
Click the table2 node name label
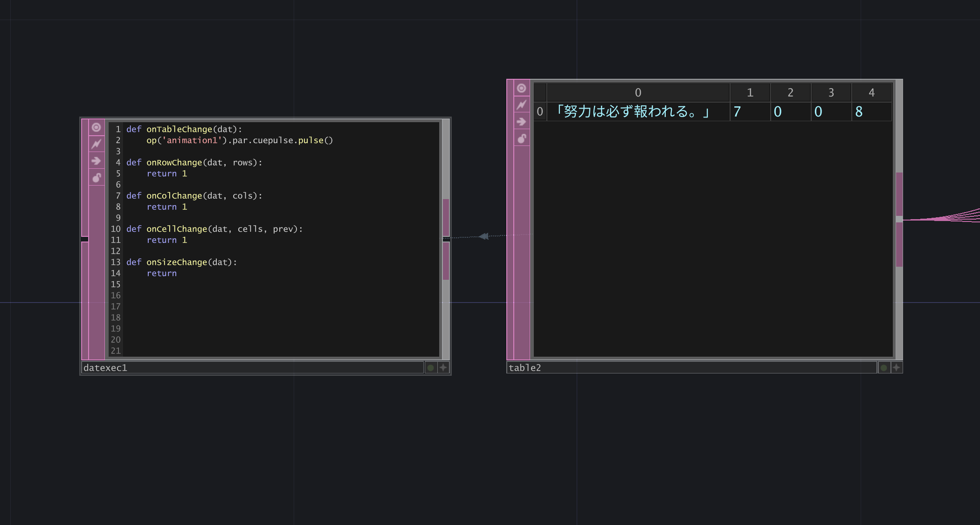tap(525, 368)
